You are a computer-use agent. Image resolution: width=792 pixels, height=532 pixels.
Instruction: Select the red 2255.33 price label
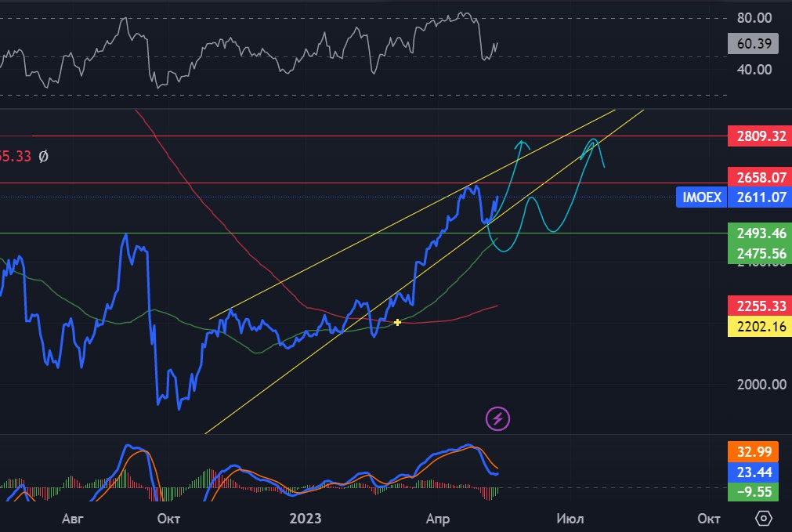coord(757,306)
